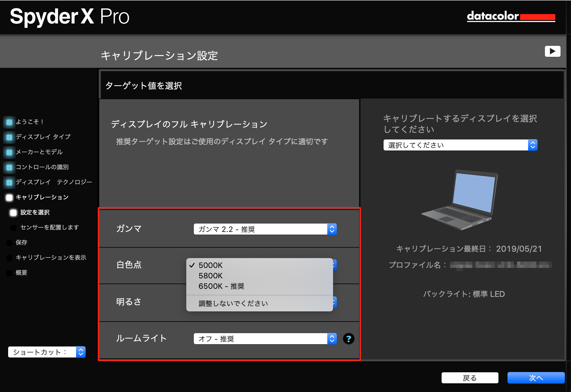Open the room light help question mark

click(x=348, y=339)
